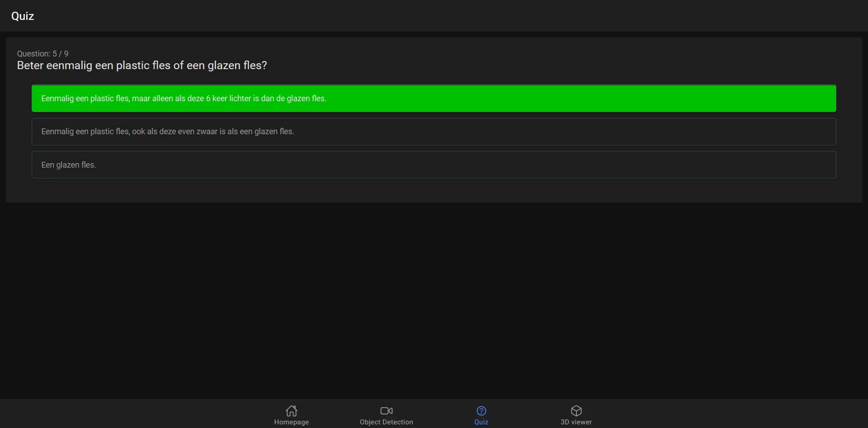Image resolution: width=868 pixels, height=428 pixels.
Task: Open the Object Detection tab label
Action: tap(387, 422)
